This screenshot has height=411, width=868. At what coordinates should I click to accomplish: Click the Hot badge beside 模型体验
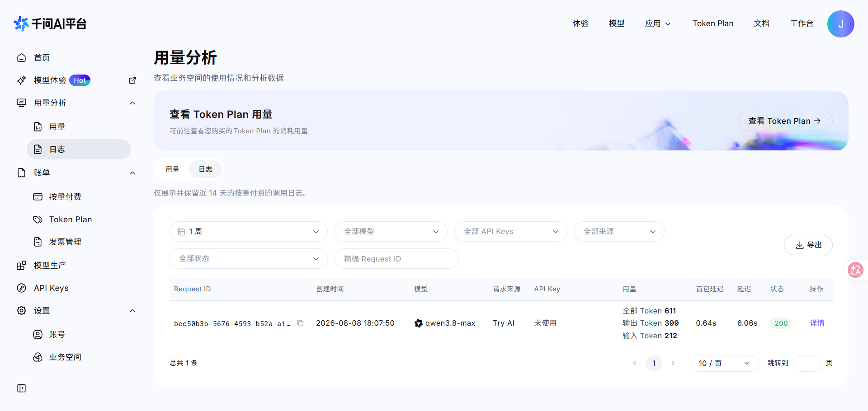pyautogui.click(x=80, y=80)
